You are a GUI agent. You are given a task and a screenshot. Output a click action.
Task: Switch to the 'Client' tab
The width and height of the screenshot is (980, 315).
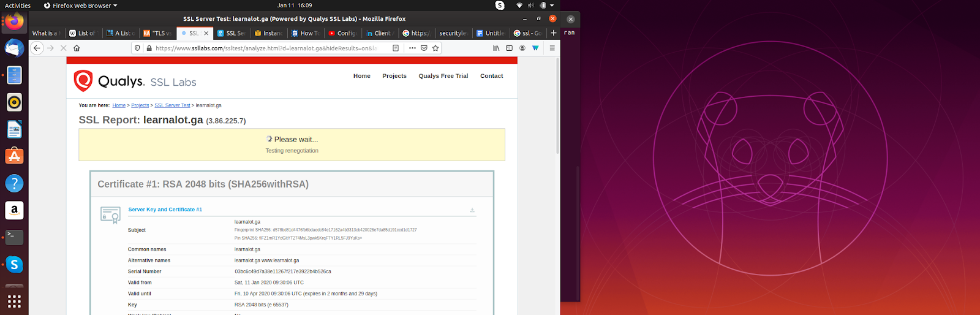click(x=379, y=33)
